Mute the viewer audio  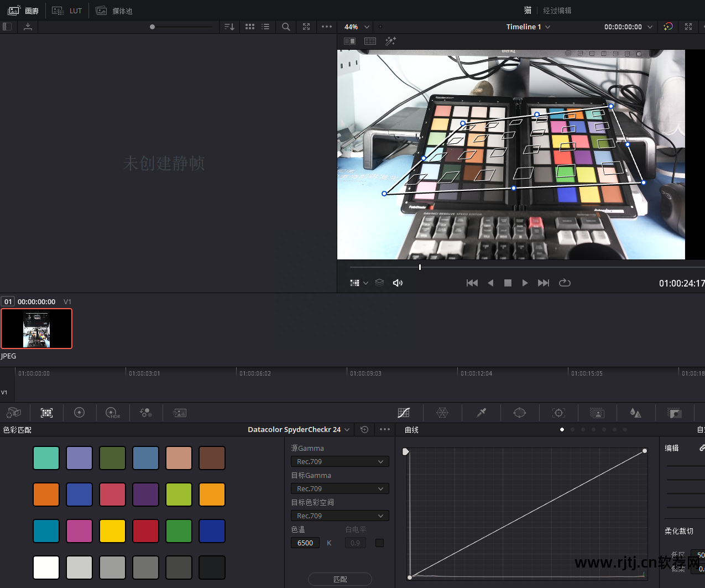[398, 283]
